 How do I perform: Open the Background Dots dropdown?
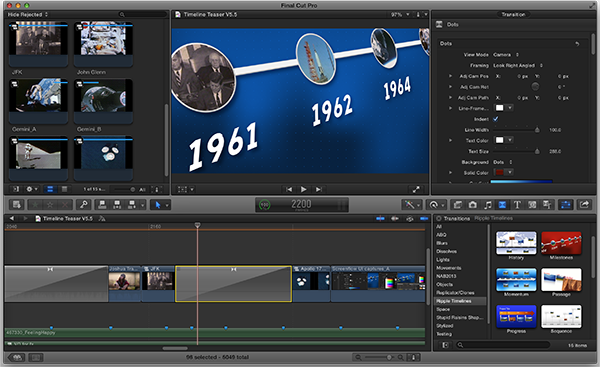(502, 162)
